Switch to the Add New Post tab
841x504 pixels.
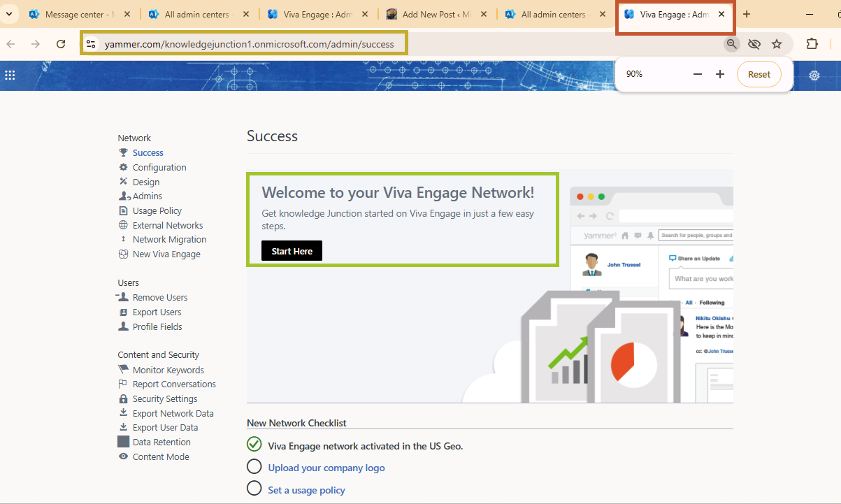pos(436,14)
